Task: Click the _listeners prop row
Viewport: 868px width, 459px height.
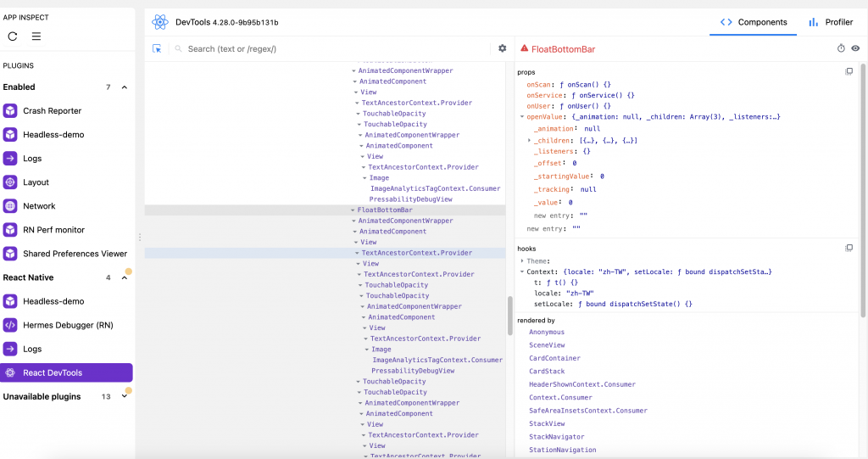Action: (562, 151)
